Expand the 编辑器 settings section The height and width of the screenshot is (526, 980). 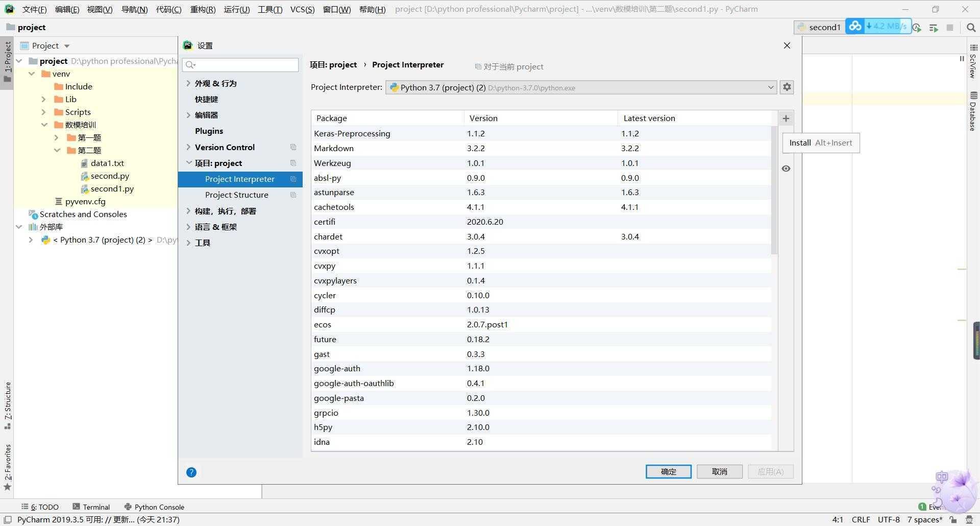click(188, 115)
